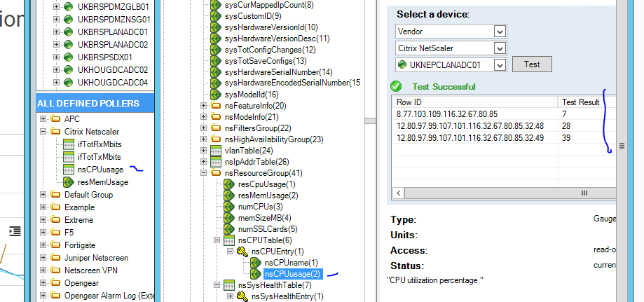The image size is (644, 302).
Task: Click the folder icon of nsHighAvailabilityGroup(23)
Action: (216, 139)
